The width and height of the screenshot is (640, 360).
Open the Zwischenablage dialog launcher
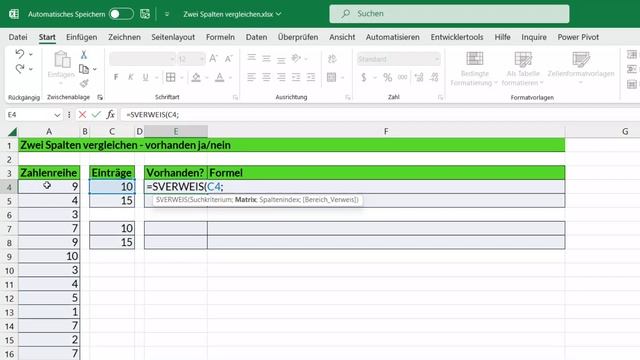(100, 97)
